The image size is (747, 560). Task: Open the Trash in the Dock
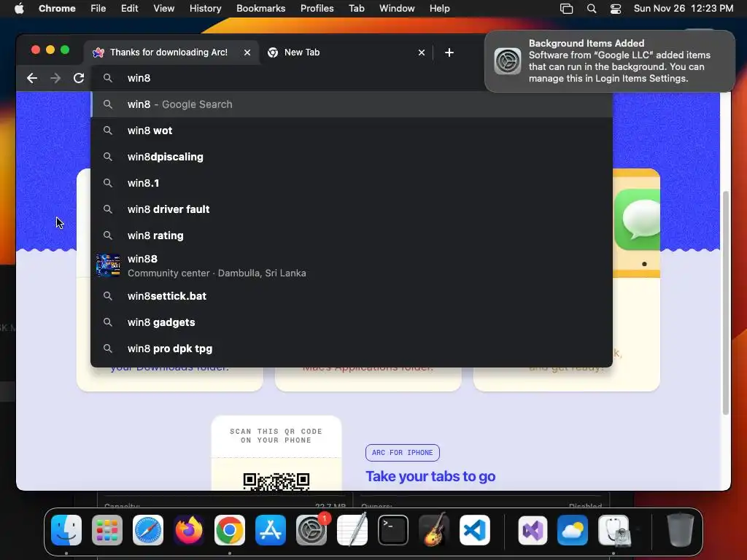(681, 529)
